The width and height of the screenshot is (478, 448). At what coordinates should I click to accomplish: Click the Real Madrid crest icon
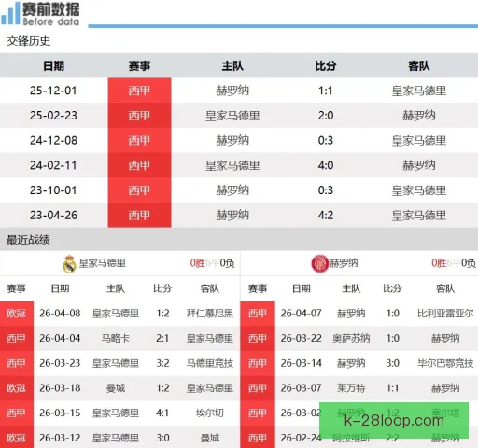pos(69,264)
